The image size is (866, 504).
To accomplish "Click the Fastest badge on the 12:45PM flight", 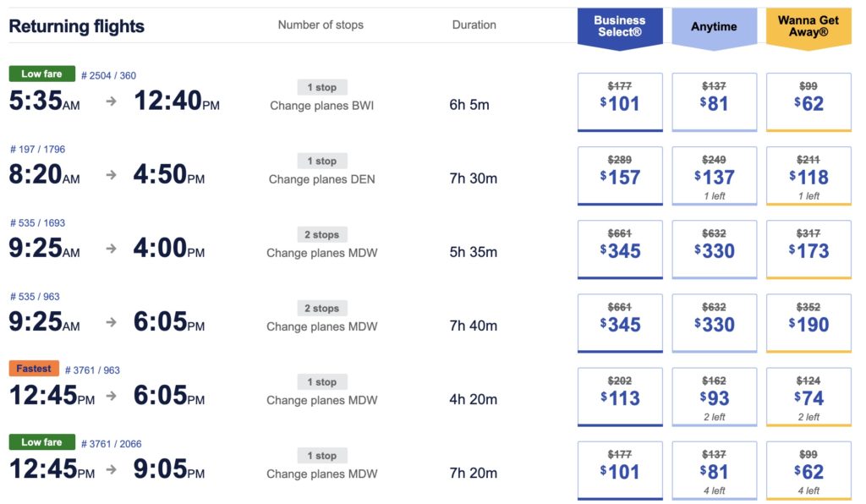I will [34, 369].
